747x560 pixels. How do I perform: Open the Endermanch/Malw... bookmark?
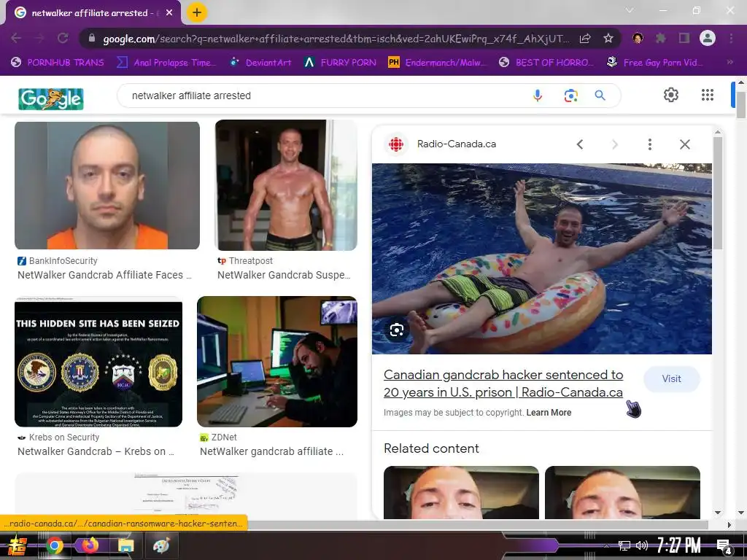coord(438,63)
